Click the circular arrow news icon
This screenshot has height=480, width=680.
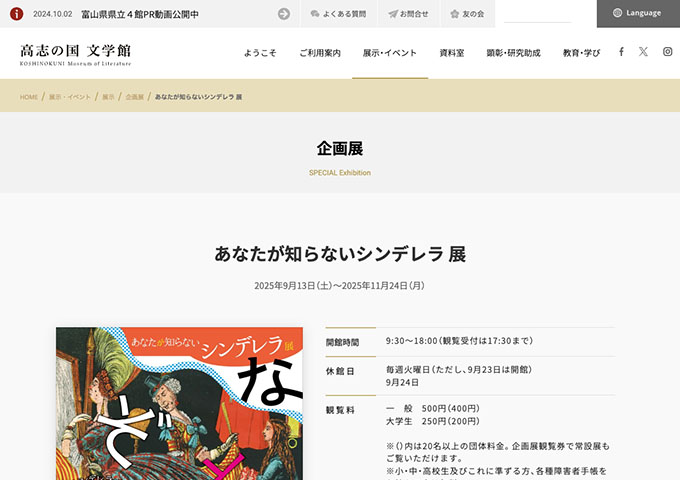tap(284, 14)
